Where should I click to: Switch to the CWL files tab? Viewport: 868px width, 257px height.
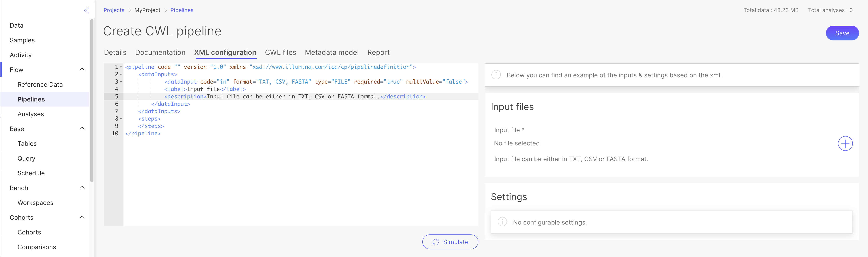coord(280,52)
